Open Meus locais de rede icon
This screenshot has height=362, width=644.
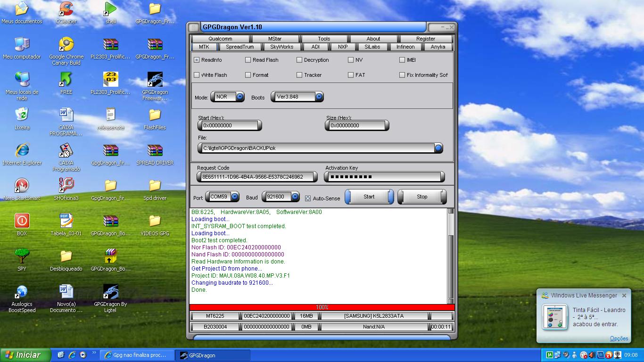pos(22,86)
